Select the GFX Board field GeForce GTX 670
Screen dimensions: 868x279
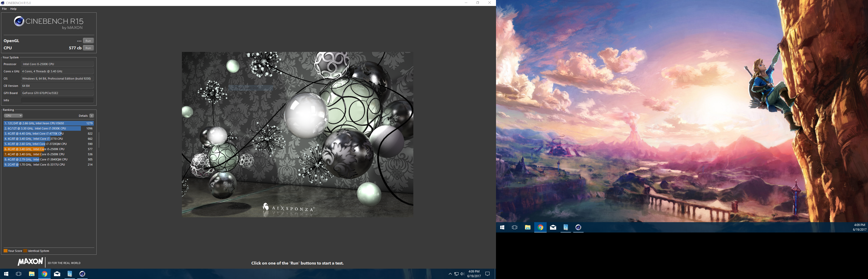click(57, 93)
